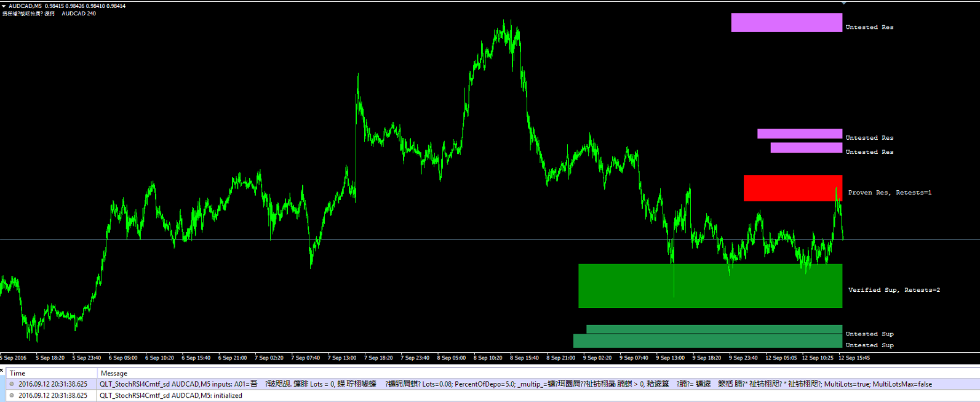Click the 'Verified Sup, Retests=2' label

[x=894, y=290]
